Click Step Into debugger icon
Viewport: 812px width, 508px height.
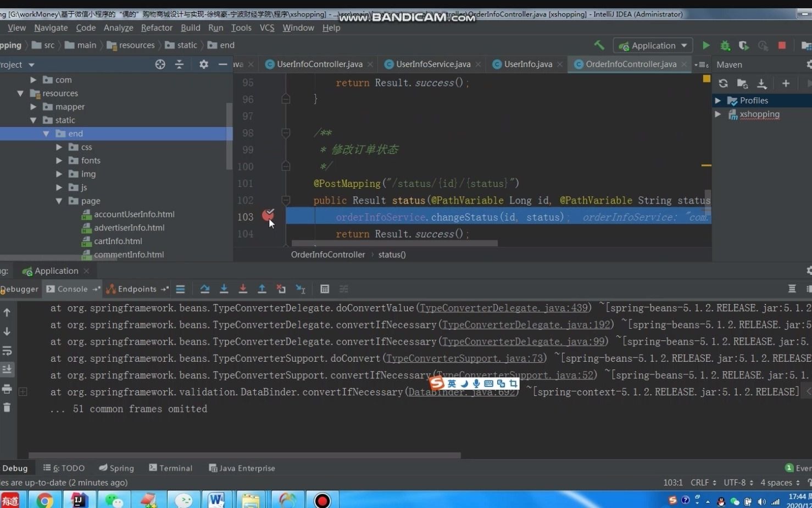pos(224,289)
